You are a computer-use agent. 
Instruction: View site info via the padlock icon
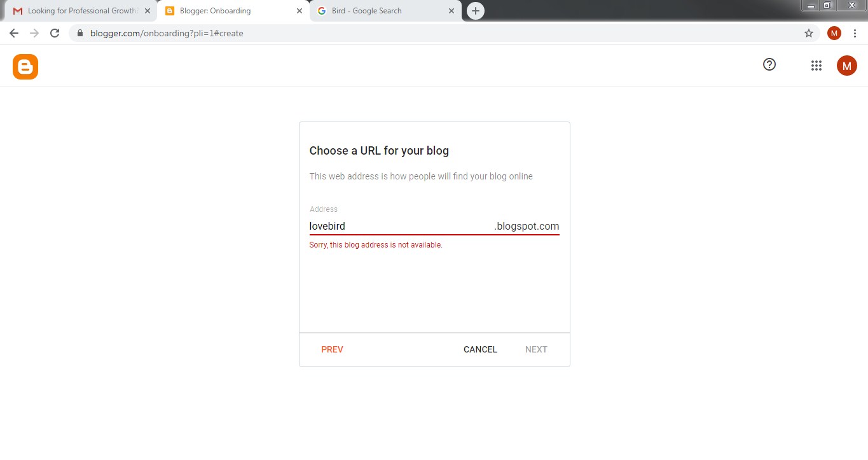[80, 33]
